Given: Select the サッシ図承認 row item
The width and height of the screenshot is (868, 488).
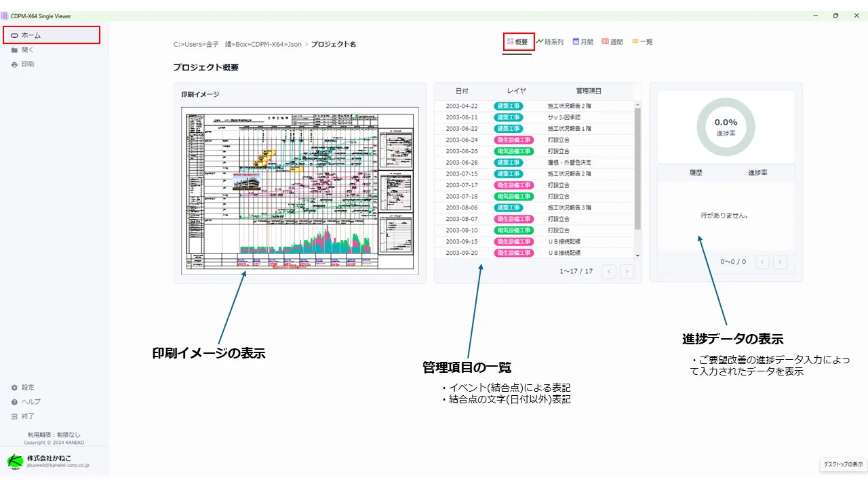Looking at the screenshot, I should pyautogui.click(x=564, y=117).
